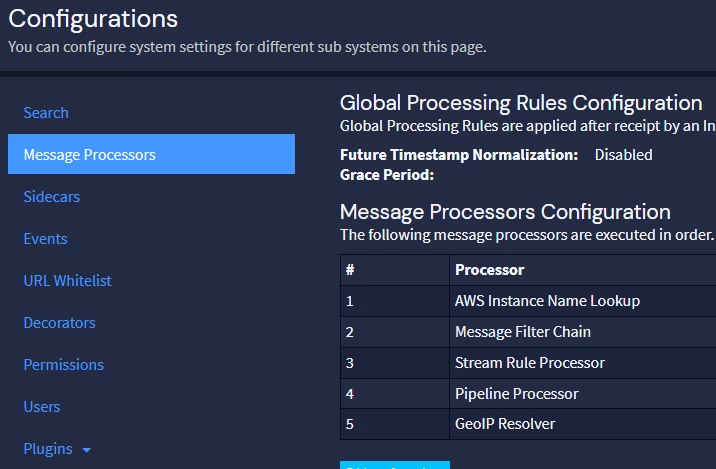Click the blue button below the processors table
This screenshot has height=469, width=716.
pyautogui.click(x=395, y=465)
